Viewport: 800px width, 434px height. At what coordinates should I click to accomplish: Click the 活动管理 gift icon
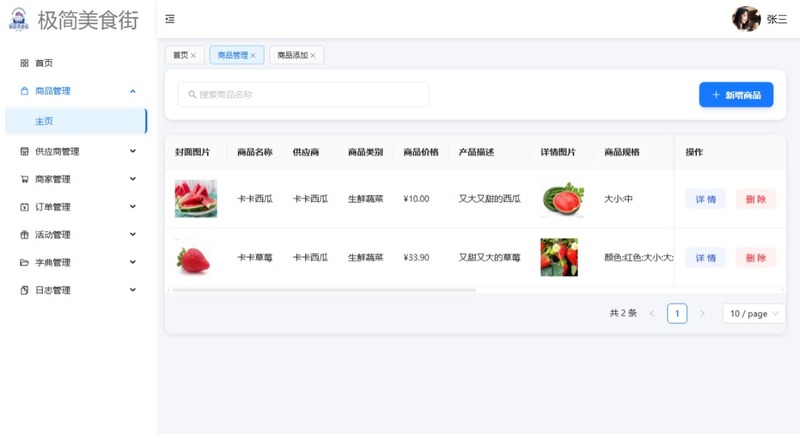(24, 235)
